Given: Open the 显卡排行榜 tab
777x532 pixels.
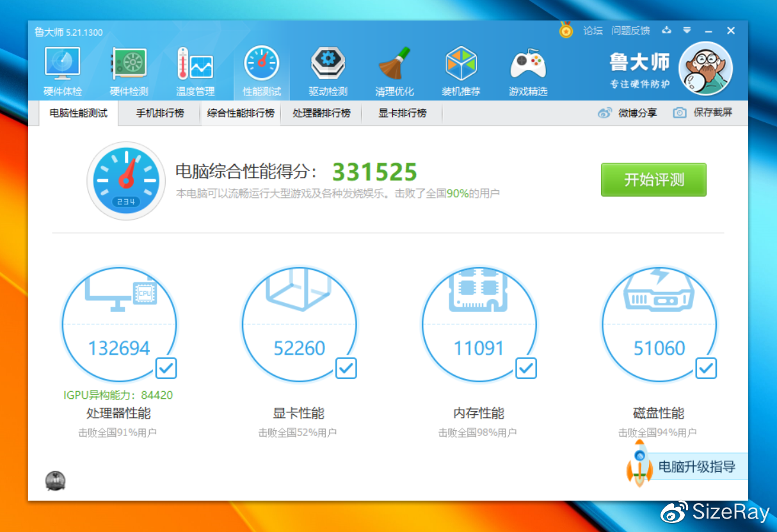Looking at the screenshot, I should click(402, 113).
